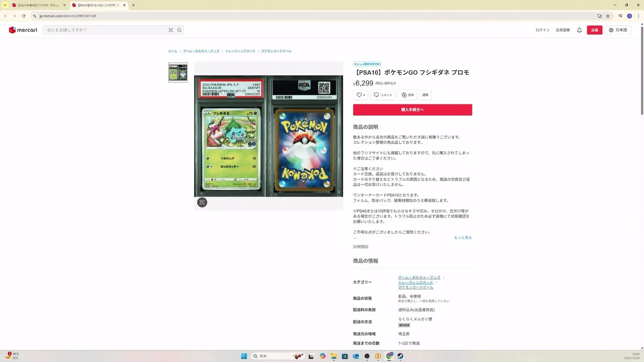644x362 pixels.
Task: Close the 2025年最新 フシギダネ tab
Action: (64, 5)
